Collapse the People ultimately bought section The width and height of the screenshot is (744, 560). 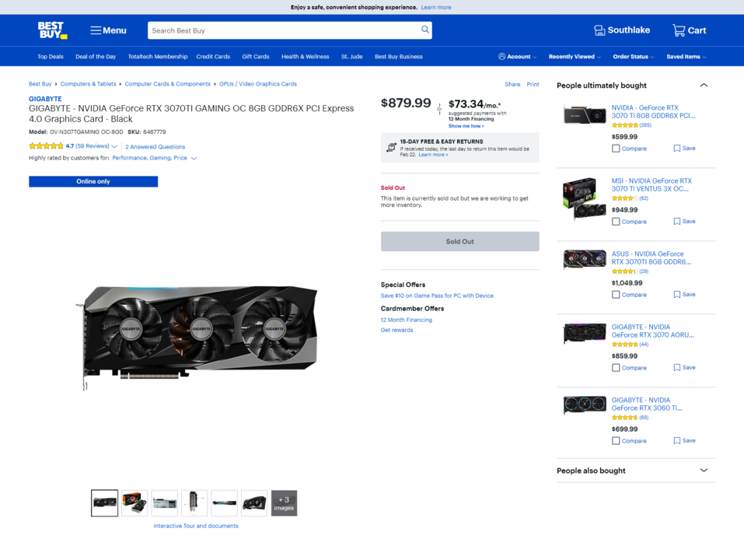(x=704, y=85)
